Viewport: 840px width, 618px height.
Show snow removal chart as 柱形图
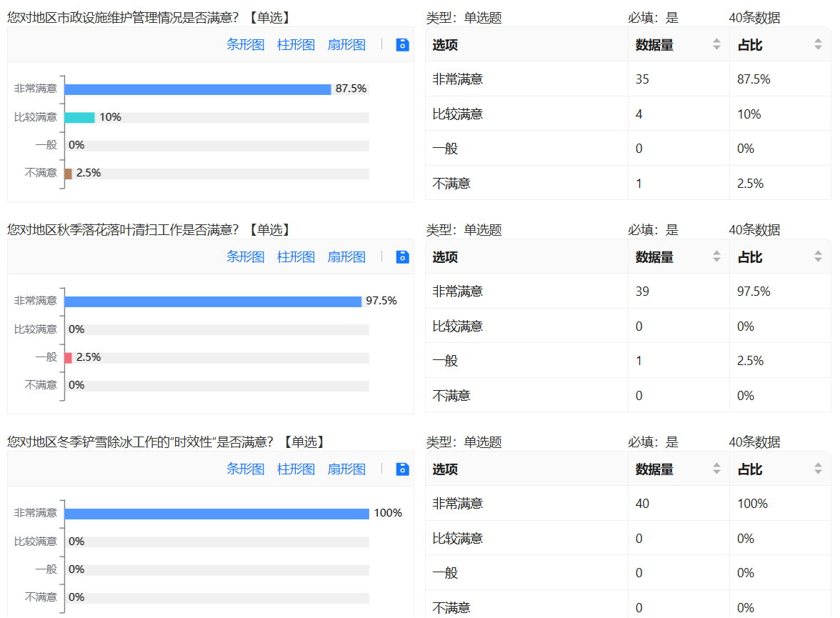(x=296, y=469)
